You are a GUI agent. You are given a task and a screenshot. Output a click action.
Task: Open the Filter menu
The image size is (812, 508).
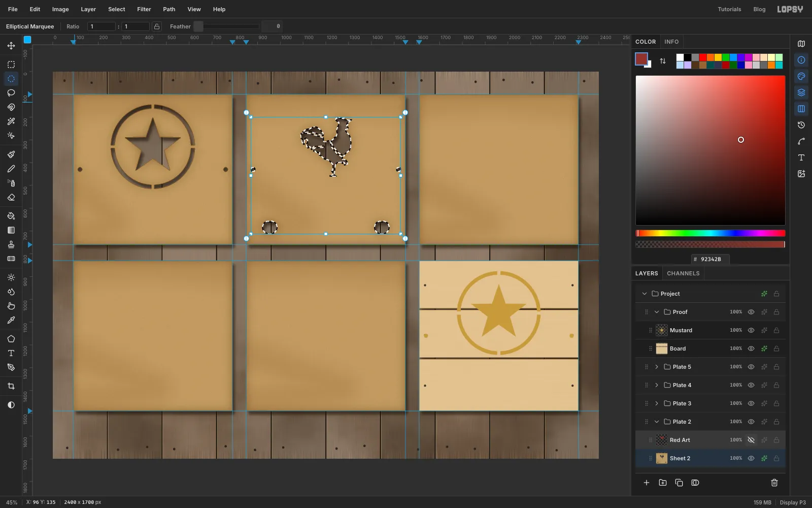tap(144, 9)
